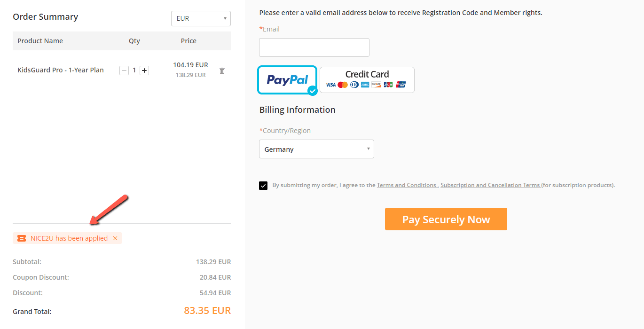Image resolution: width=644 pixels, height=329 pixels.
Task: Open Subscription and Cancellation Terms link
Action: click(x=490, y=185)
